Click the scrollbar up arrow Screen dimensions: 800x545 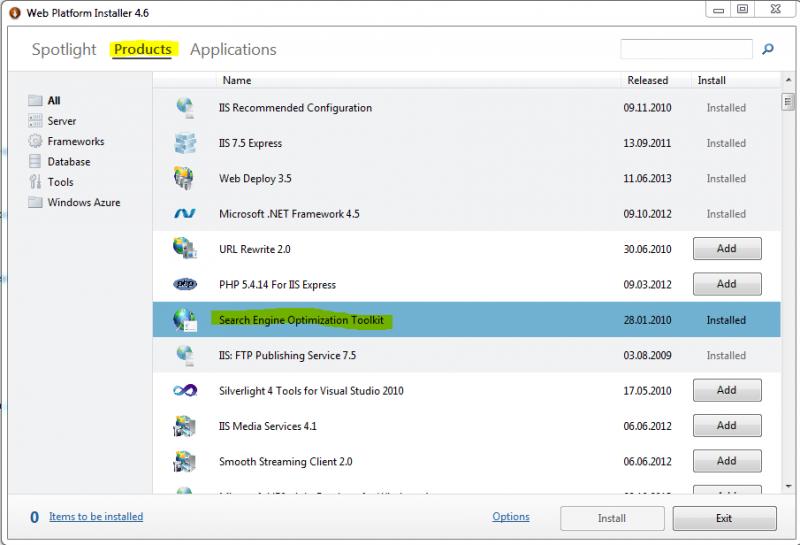[788, 80]
